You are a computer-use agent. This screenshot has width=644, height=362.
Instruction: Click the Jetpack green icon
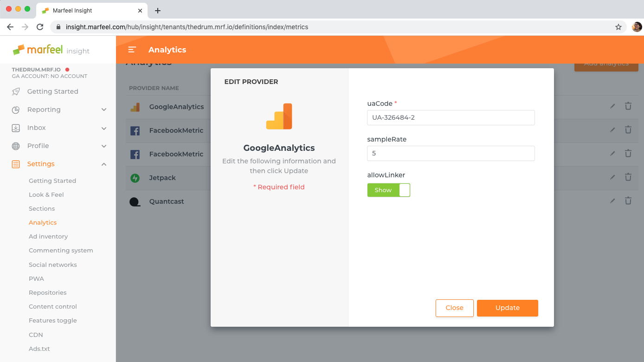click(135, 178)
